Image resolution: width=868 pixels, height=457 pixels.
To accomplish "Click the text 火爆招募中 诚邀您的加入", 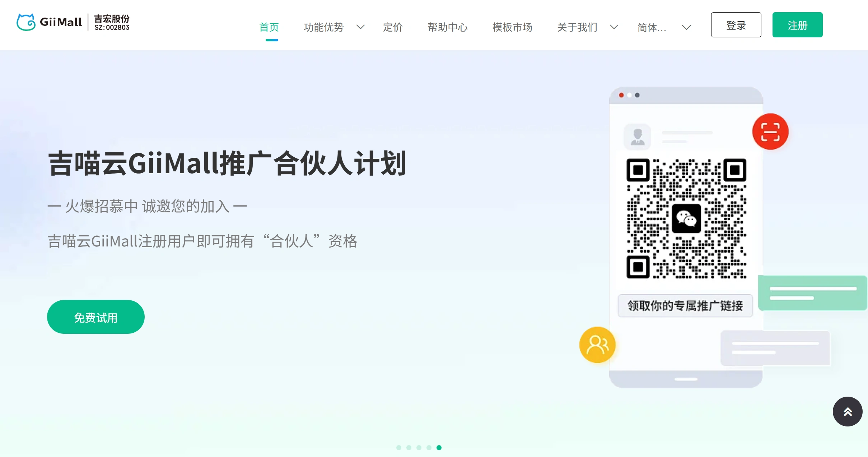I will click(147, 206).
